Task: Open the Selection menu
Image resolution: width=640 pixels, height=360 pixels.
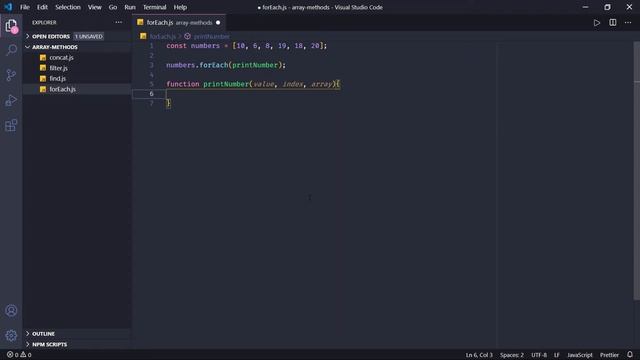Action: [x=68, y=7]
